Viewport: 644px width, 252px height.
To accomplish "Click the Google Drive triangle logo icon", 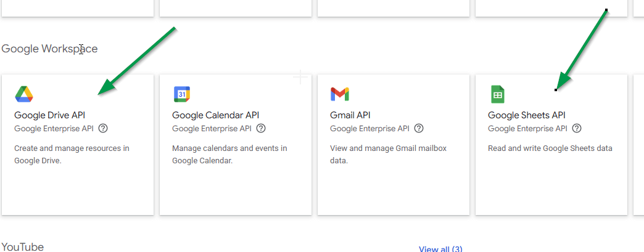I will pyautogui.click(x=24, y=94).
